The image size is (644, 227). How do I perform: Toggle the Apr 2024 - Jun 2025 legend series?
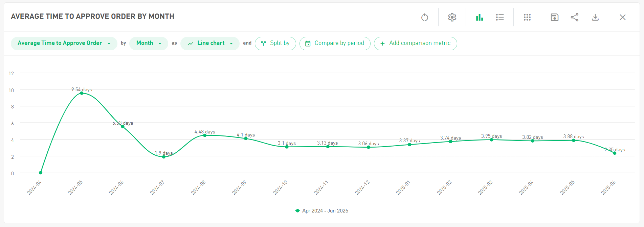coord(321,211)
